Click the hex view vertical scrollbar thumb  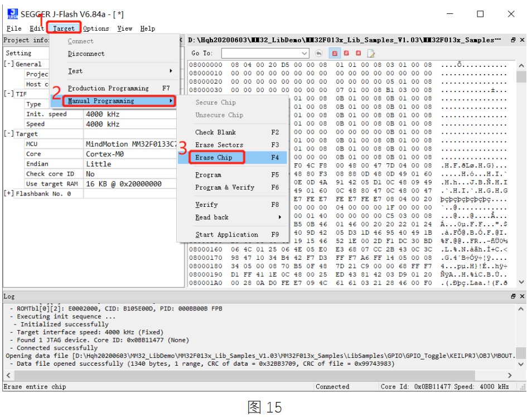[521, 77]
